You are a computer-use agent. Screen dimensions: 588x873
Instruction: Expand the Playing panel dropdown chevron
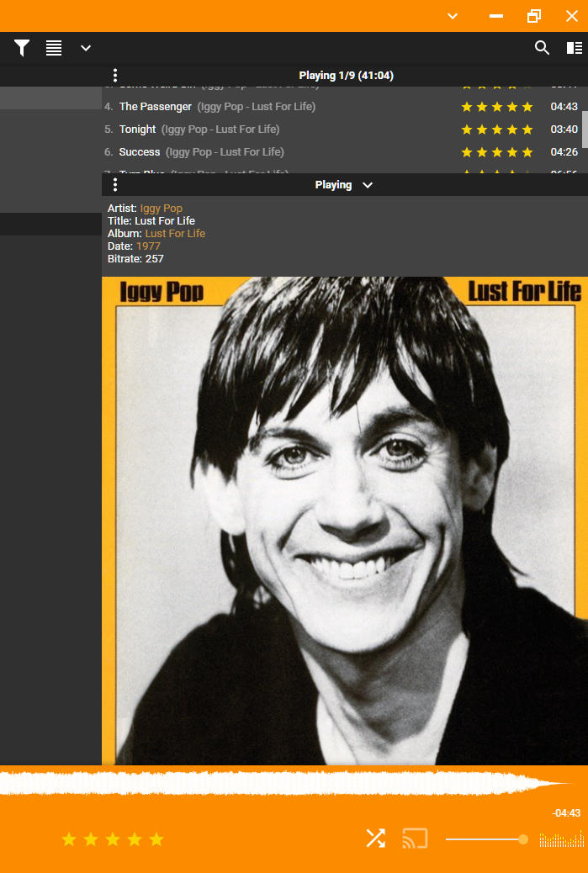tap(368, 185)
